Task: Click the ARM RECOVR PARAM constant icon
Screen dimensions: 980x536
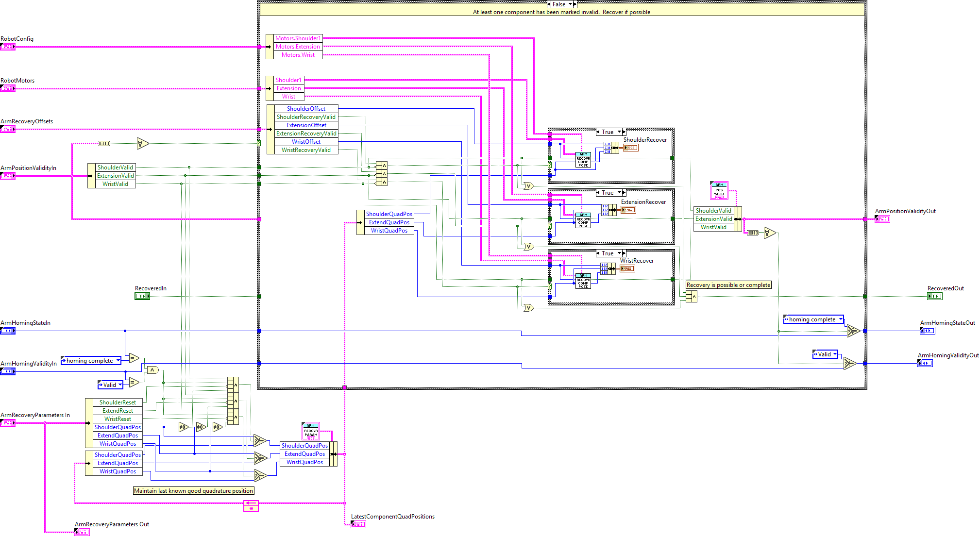Action: (310, 431)
